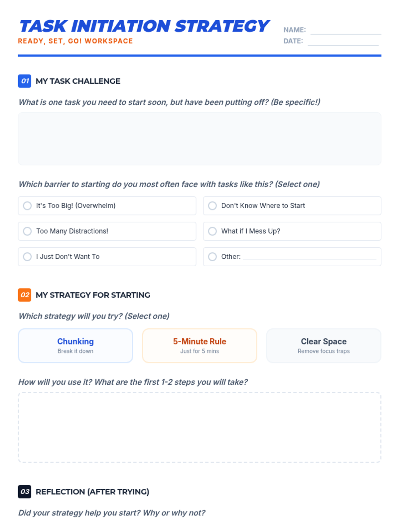Select the 'It's Too Big! (Overwhelm)' radio option
The width and height of the screenshot is (399, 532).
point(27,206)
